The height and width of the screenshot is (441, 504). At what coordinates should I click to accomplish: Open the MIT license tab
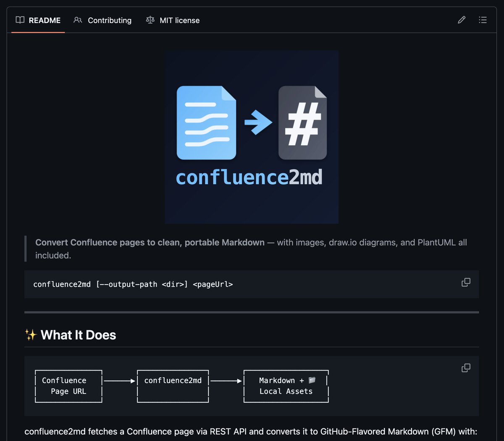pyautogui.click(x=173, y=20)
